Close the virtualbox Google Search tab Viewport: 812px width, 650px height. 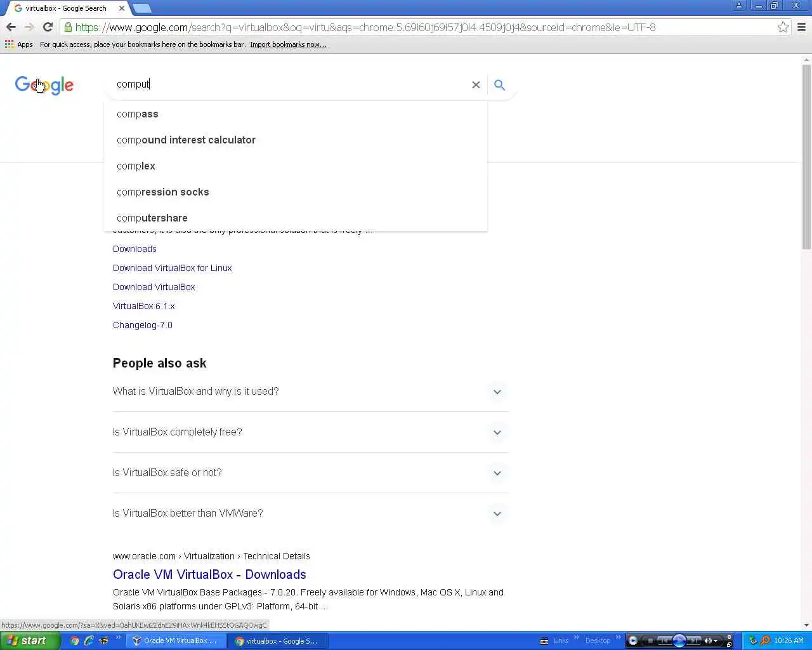point(122,8)
